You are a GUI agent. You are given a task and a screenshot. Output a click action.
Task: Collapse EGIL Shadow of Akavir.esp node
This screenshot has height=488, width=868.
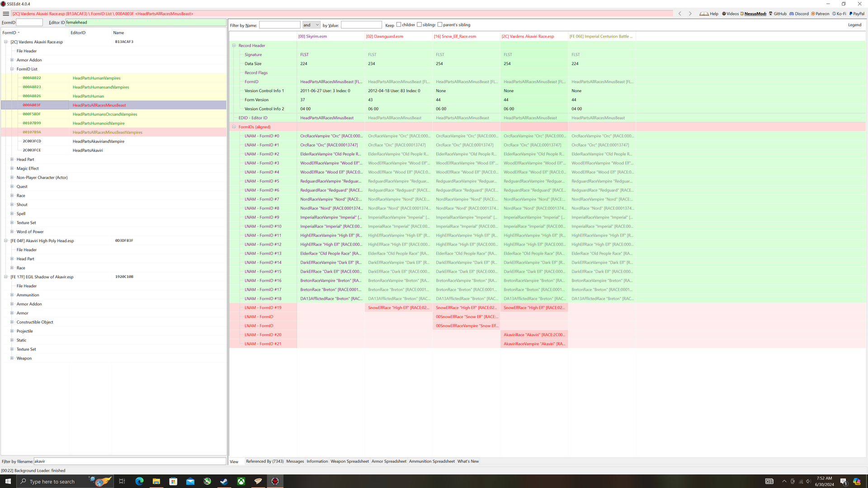tap(6, 277)
